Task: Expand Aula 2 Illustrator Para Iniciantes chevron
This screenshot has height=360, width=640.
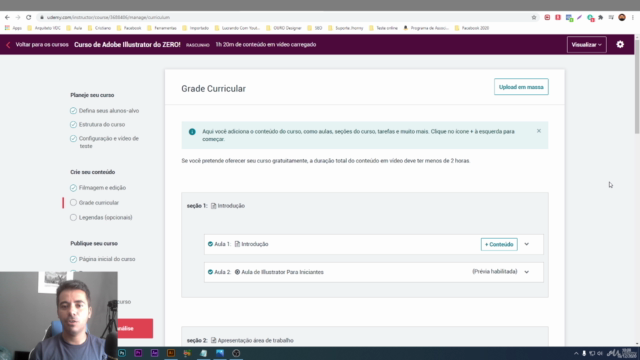Action: click(x=527, y=272)
